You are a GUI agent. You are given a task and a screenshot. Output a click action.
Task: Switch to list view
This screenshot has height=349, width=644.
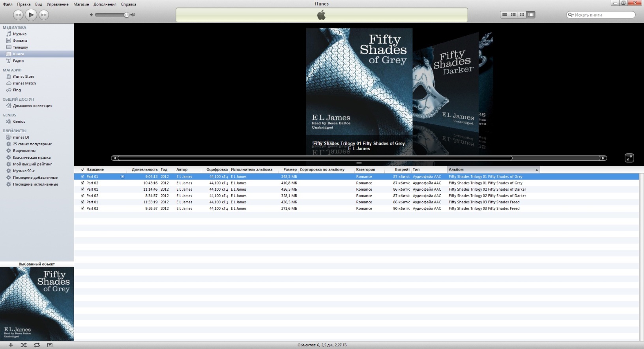(x=504, y=15)
